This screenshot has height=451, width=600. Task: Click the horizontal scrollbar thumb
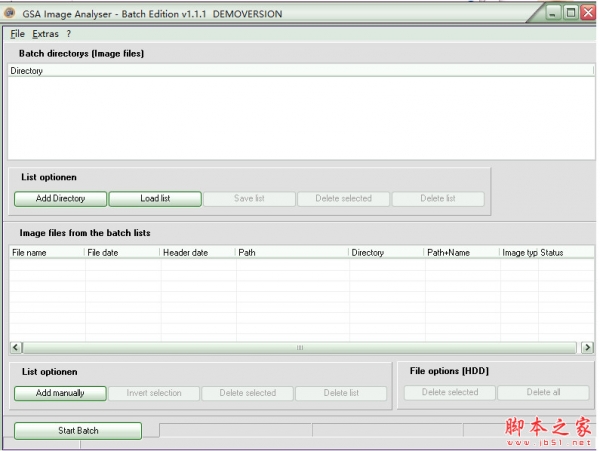coord(300,347)
